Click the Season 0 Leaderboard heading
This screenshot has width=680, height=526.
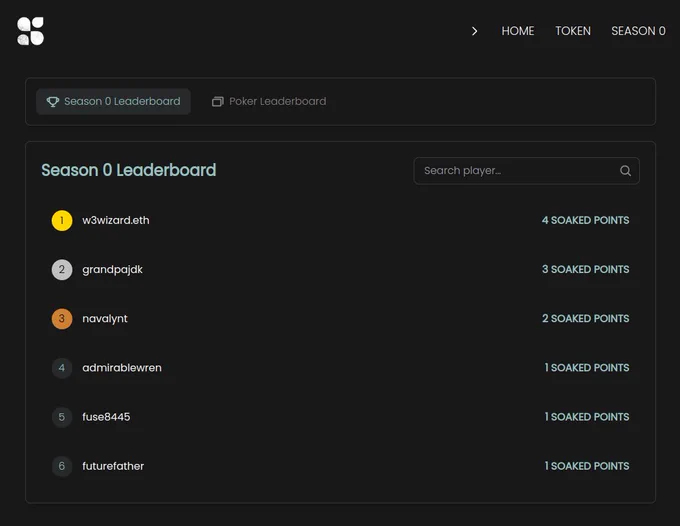[129, 170]
